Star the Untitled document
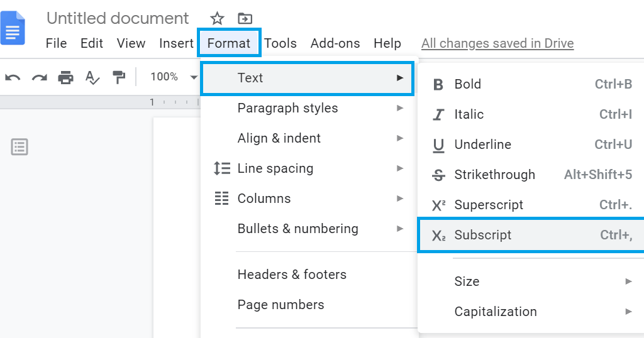Screen dimensions: 644x338 point(217,18)
